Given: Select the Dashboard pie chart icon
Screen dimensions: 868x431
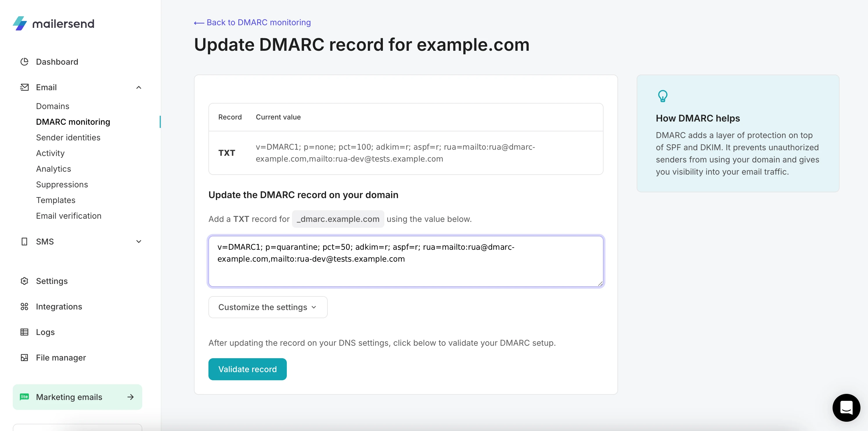Looking at the screenshot, I should (24, 61).
